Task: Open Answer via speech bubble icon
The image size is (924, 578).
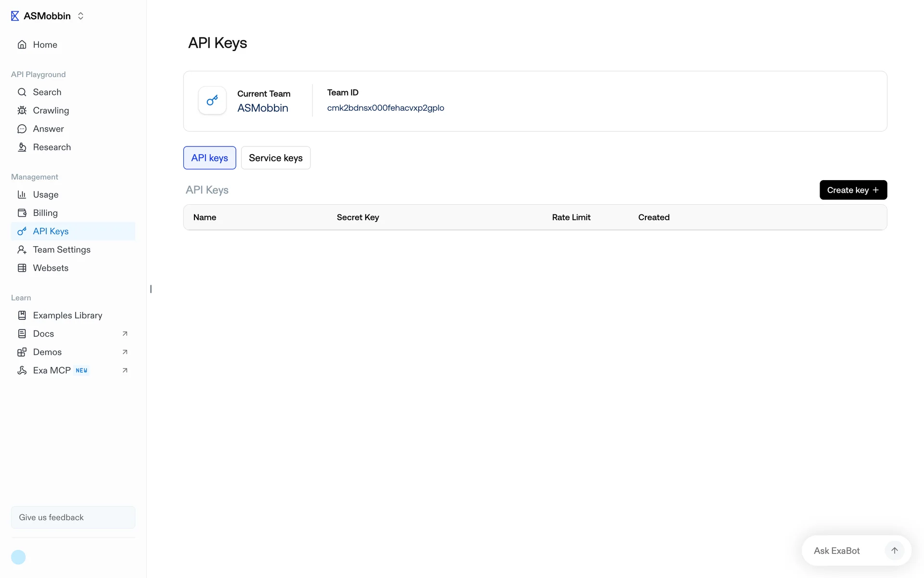Action: click(22, 129)
